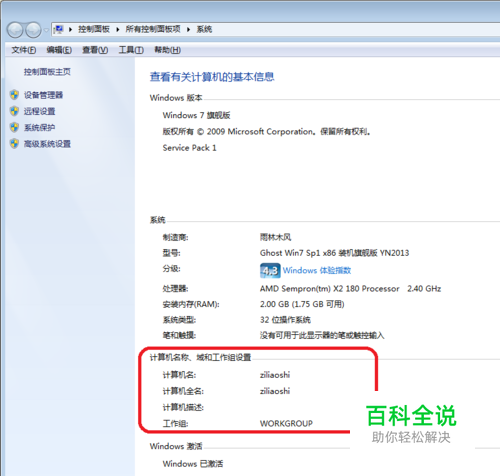This screenshot has height=476, width=500.
Task: Click the workgroup value WORKGROUP
Action: click(286, 424)
